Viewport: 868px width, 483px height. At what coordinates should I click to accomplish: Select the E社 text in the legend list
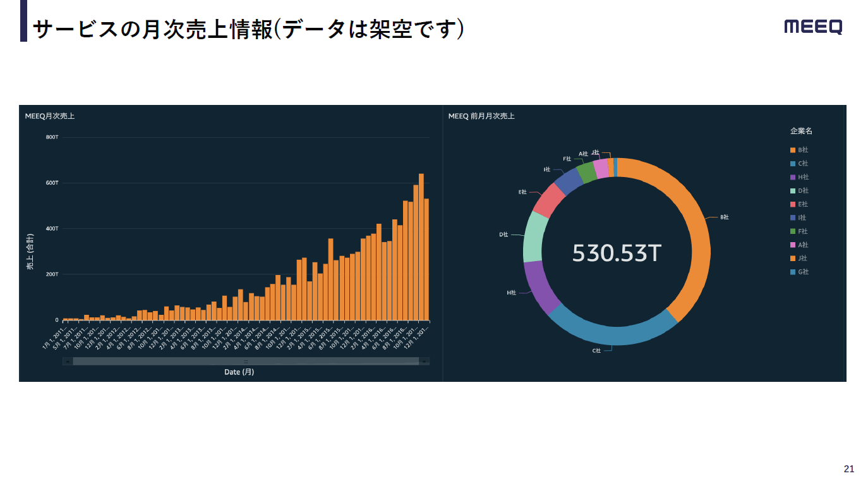click(803, 205)
